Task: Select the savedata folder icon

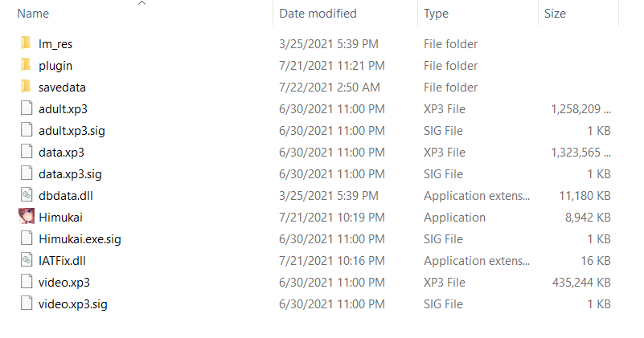Action: coord(26,88)
